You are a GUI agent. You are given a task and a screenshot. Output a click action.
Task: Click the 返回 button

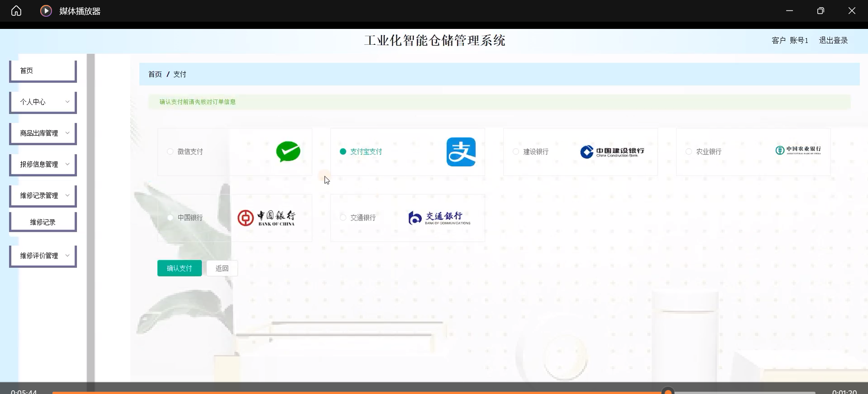[x=222, y=268]
